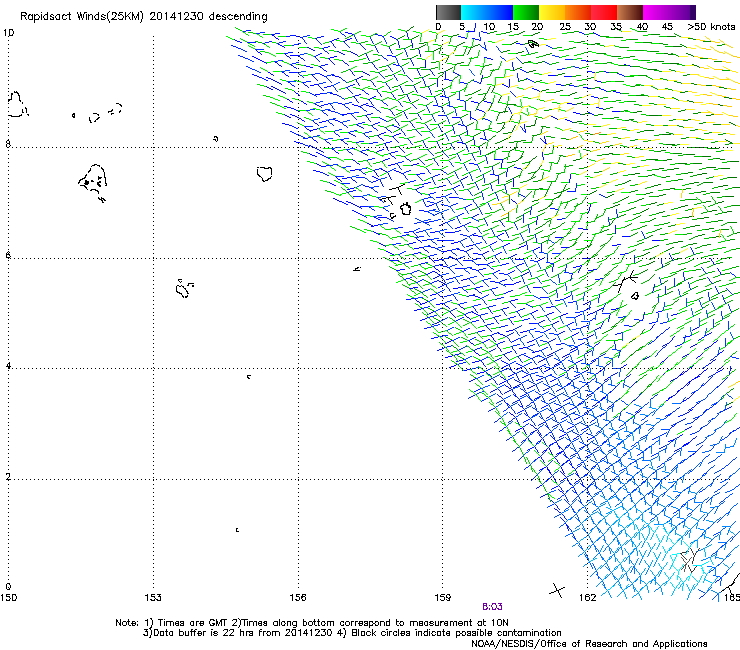Click the latitude label '4'

8,365
